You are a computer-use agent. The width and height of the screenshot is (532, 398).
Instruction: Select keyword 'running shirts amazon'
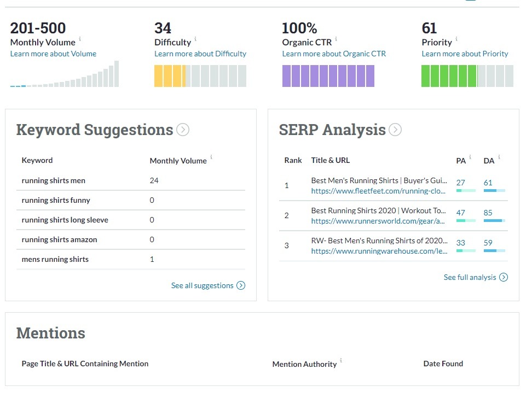[59, 239]
